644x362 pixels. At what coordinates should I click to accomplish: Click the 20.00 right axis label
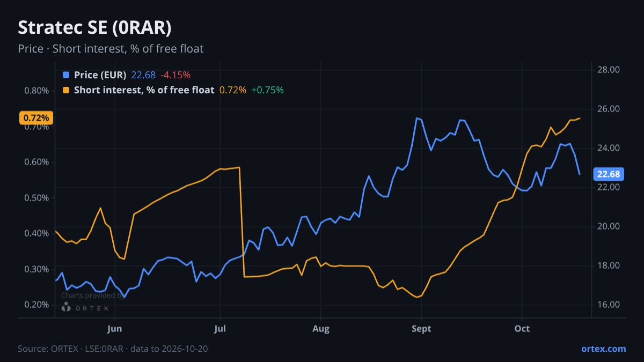[609, 226]
